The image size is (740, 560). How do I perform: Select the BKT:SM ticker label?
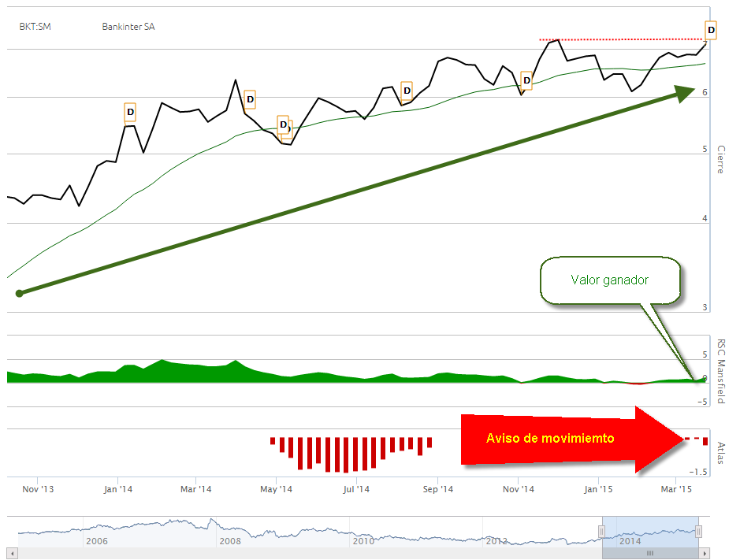[x=35, y=27]
